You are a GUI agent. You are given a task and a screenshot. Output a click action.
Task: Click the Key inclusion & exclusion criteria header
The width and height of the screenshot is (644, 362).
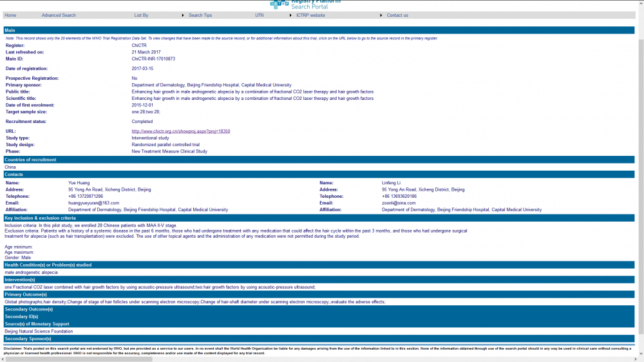click(40, 218)
